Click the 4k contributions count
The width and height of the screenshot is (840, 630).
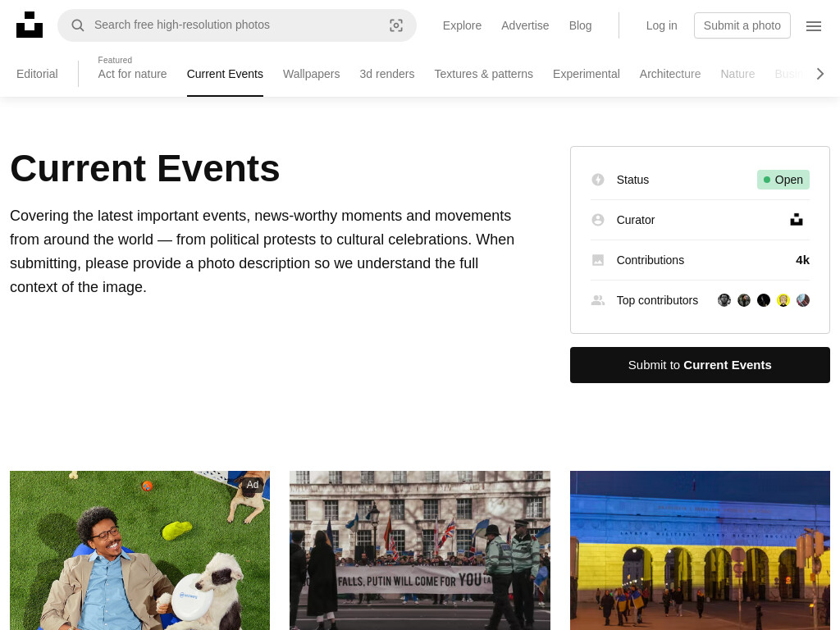802,260
